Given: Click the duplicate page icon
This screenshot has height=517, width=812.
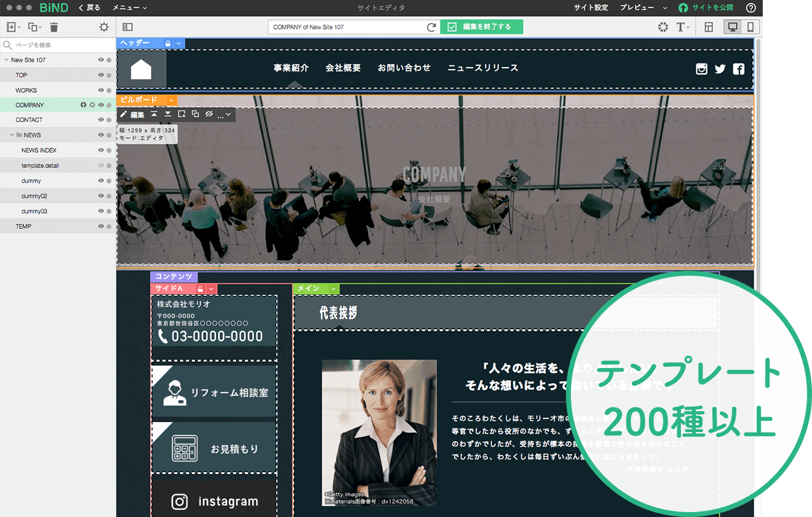Looking at the screenshot, I should [x=33, y=27].
